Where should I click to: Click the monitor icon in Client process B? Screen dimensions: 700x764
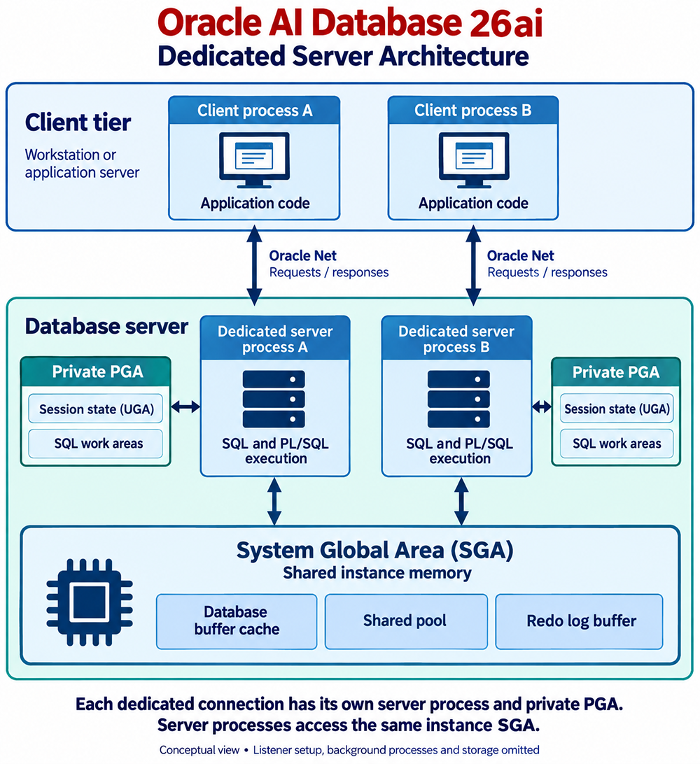coord(474,160)
